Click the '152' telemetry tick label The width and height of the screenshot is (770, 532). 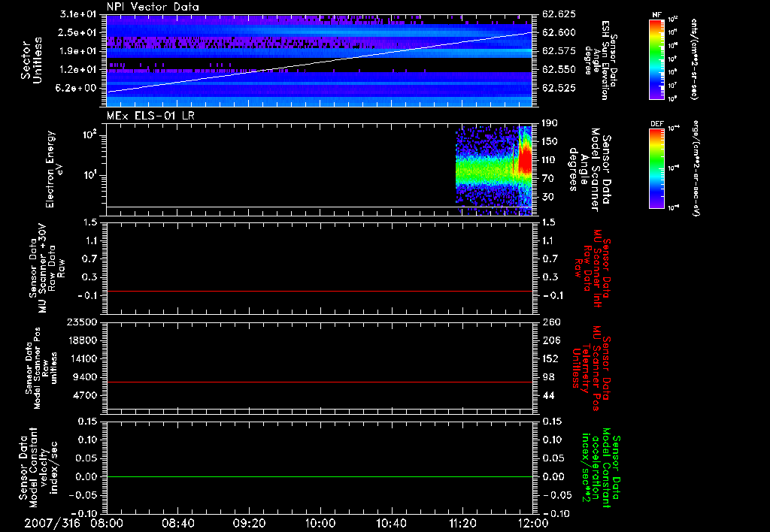click(x=550, y=358)
